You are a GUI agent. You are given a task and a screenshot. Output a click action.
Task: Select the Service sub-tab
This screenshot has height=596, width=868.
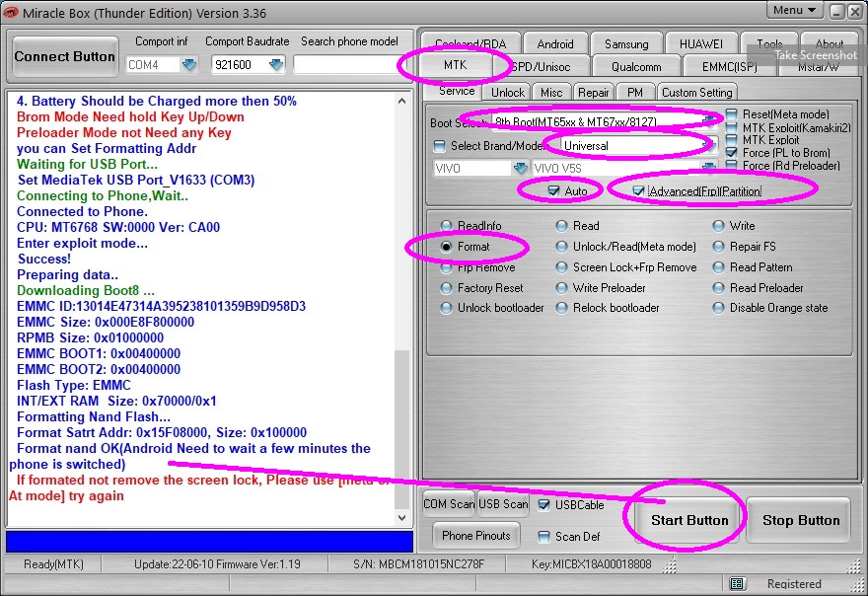coord(456,92)
